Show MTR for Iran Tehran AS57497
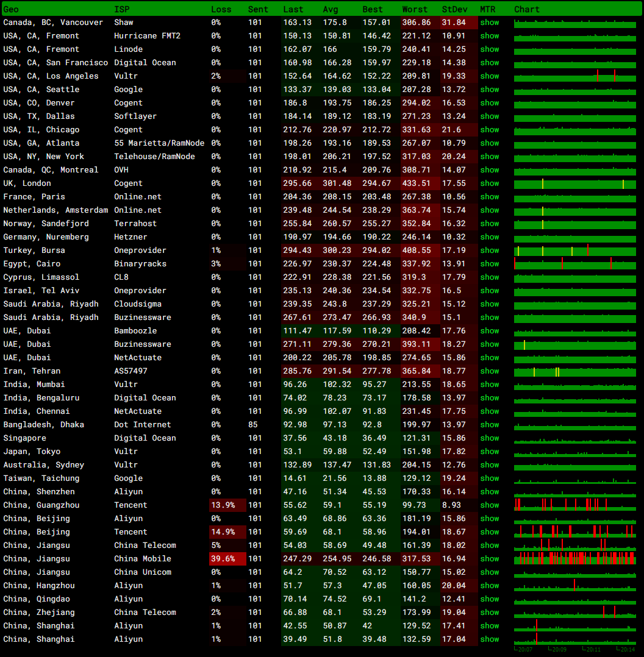The image size is (644, 657). pyautogui.click(x=489, y=371)
